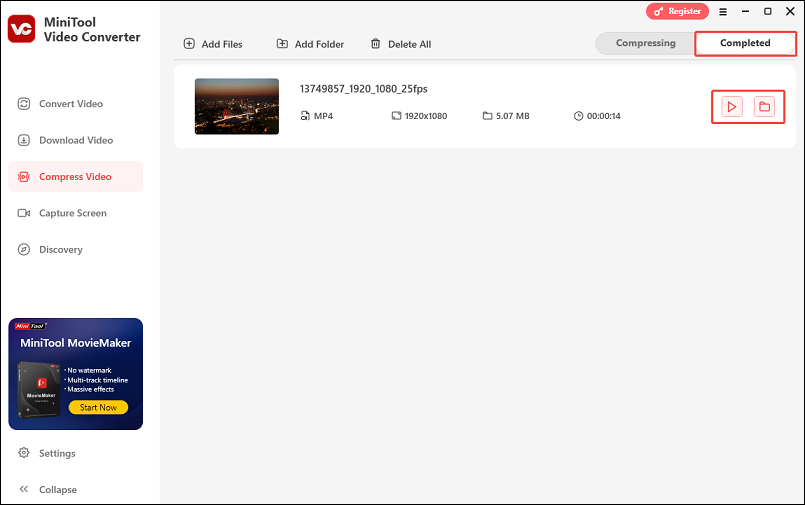
Task: Go to Capture Screen section
Action: coord(75,213)
